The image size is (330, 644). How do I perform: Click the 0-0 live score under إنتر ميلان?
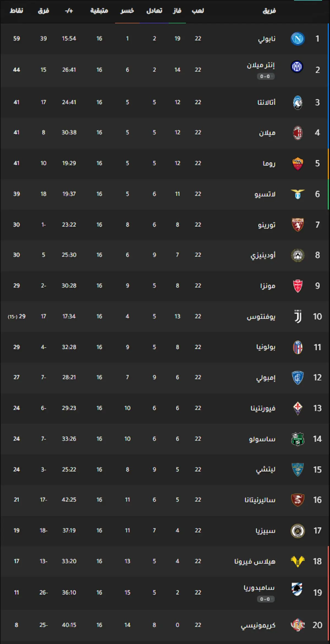coord(265,76)
